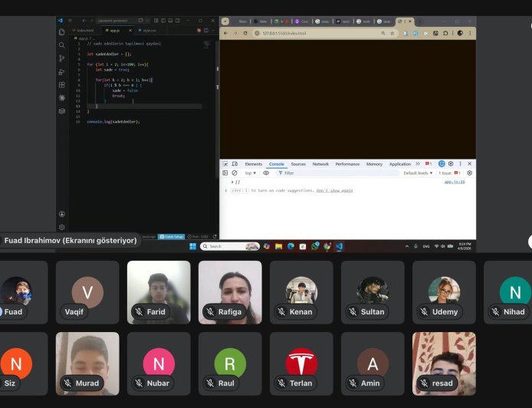Image resolution: width=532 pixels, height=408 pixels.
Task: Reload the page in Chrome
Action: tap(245, 33)
